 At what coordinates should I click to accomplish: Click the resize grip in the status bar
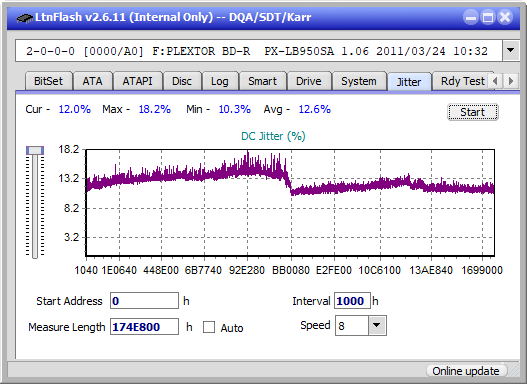(x=513, y=371)
